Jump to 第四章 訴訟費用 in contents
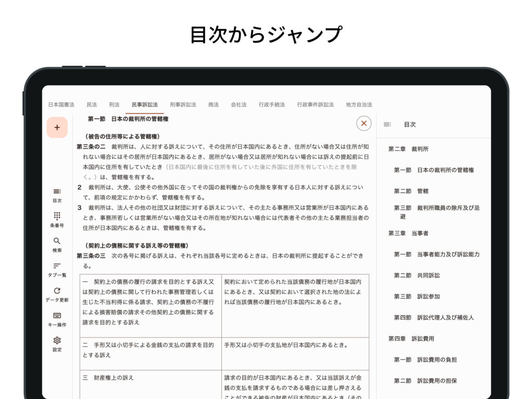This screenshot has height=399, width=532. tap(411, 338)
